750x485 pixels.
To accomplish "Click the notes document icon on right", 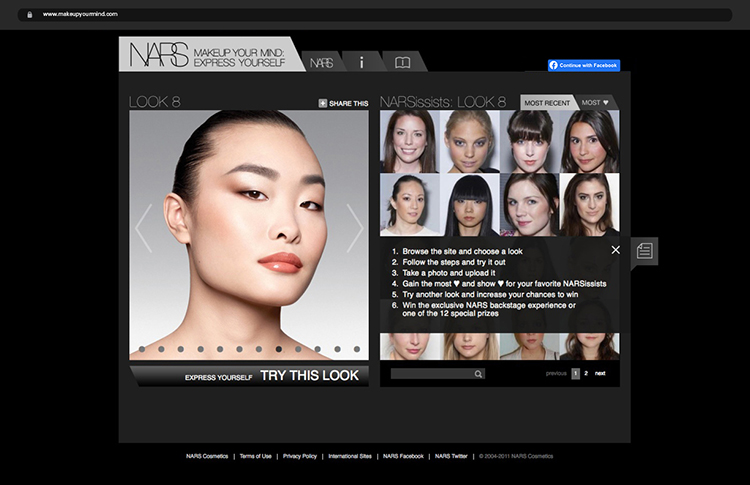I will point(645,251).
